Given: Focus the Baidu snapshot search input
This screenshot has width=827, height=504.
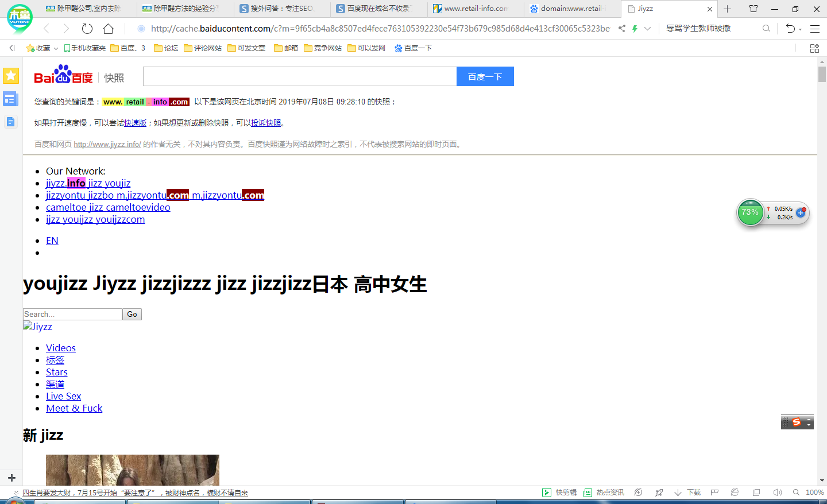Looking at the screenshot, I should 300,76.
